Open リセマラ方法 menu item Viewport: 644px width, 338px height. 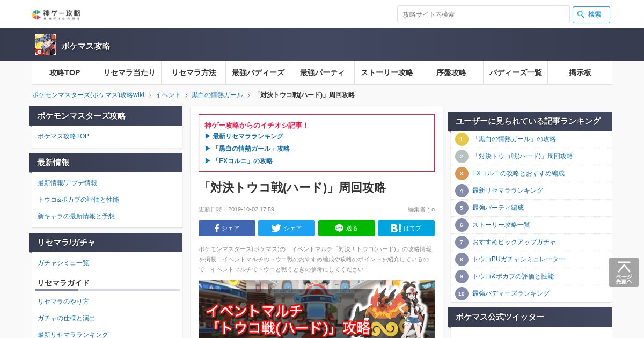tap(193, 72)
